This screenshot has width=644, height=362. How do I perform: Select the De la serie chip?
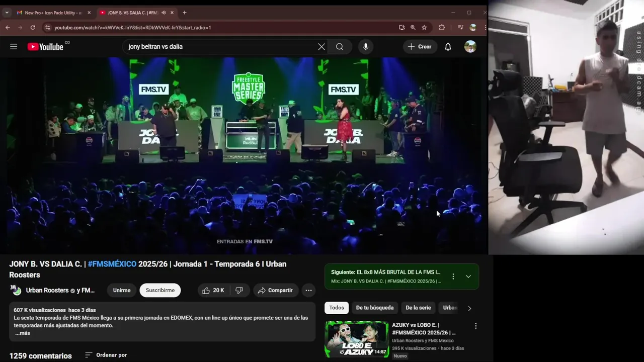418,308
